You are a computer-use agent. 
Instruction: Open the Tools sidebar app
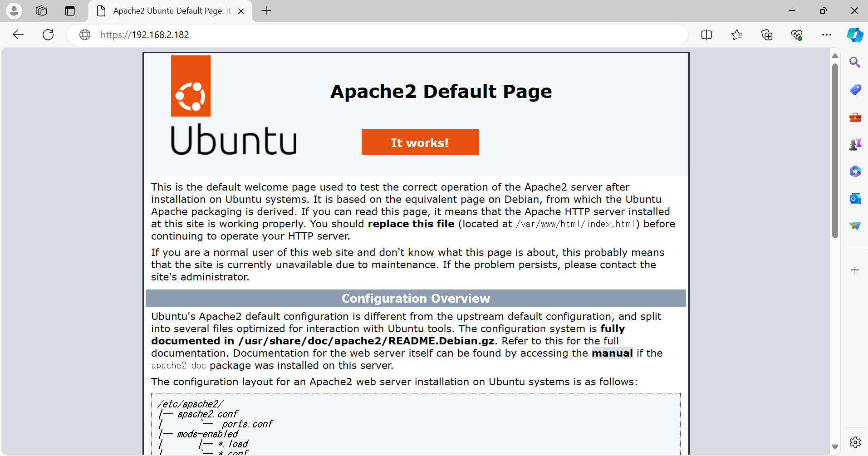[x=855, y=118]
